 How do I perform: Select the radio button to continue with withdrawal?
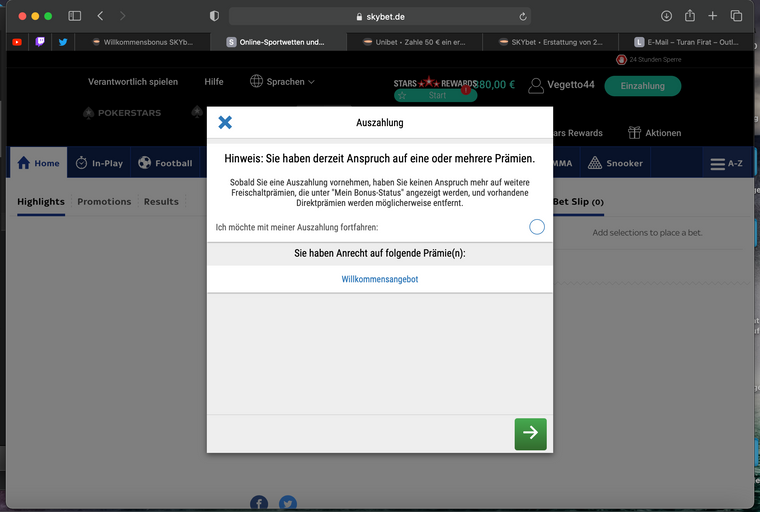537,226
